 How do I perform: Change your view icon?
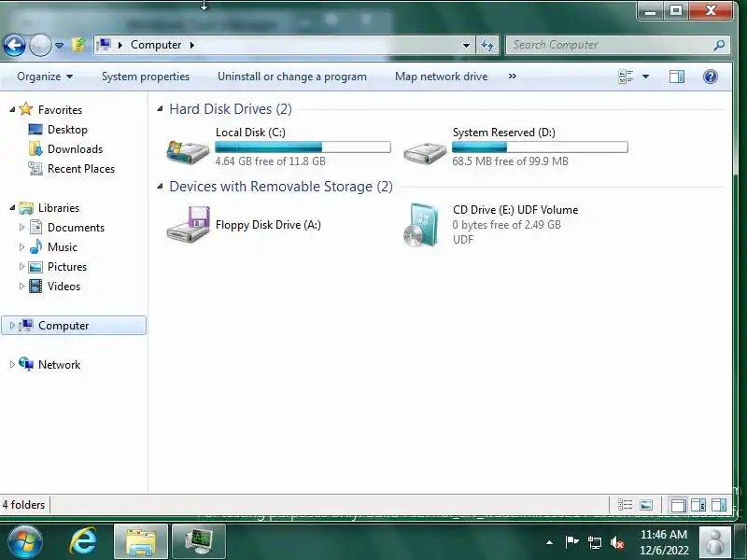click(626, 77)
